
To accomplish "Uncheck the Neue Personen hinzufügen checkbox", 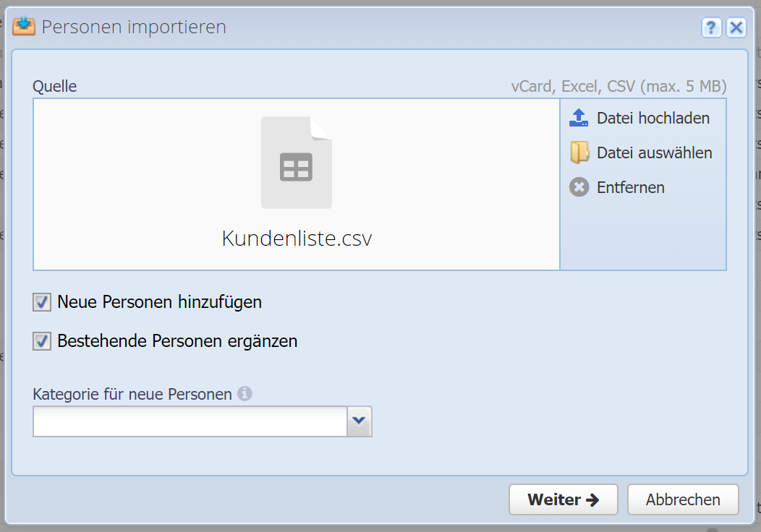I will point(42,302).
